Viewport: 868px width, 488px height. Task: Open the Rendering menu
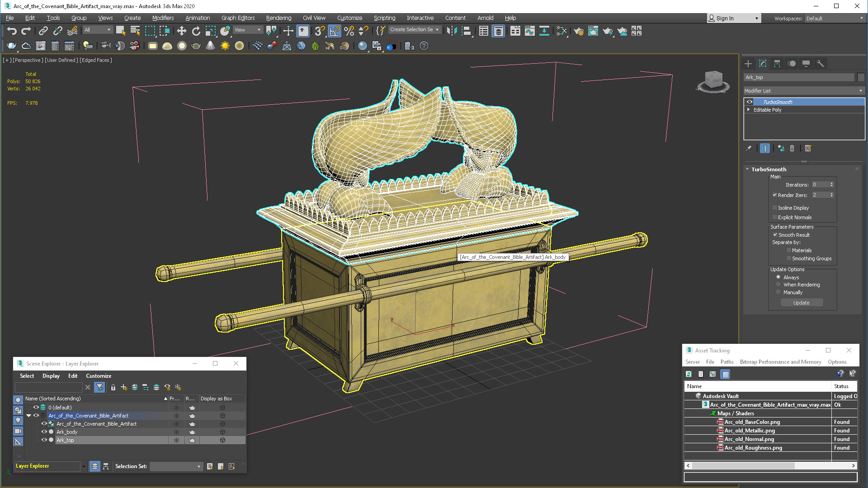click(x=278, y=18)
